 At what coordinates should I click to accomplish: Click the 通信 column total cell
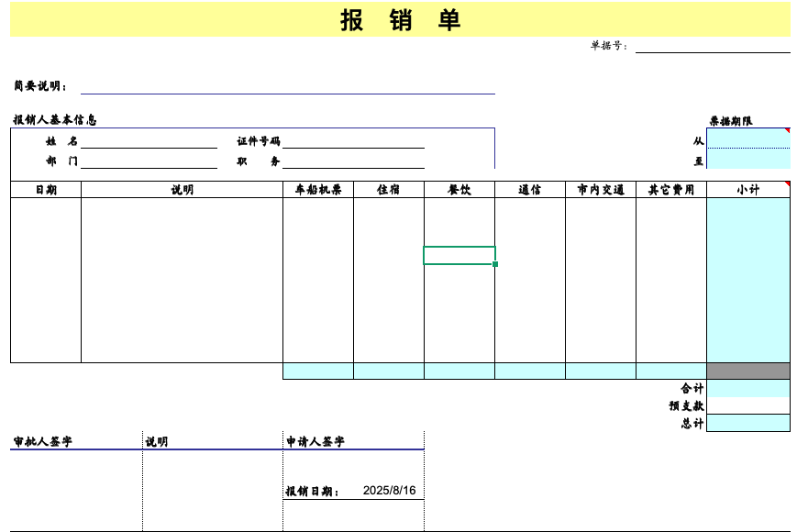click(530, 371)
